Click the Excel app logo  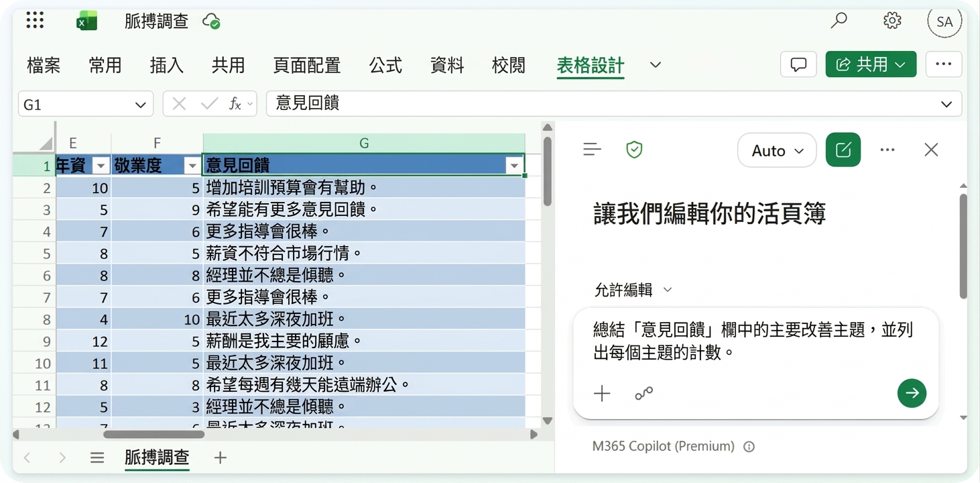[x=86, y=21]
